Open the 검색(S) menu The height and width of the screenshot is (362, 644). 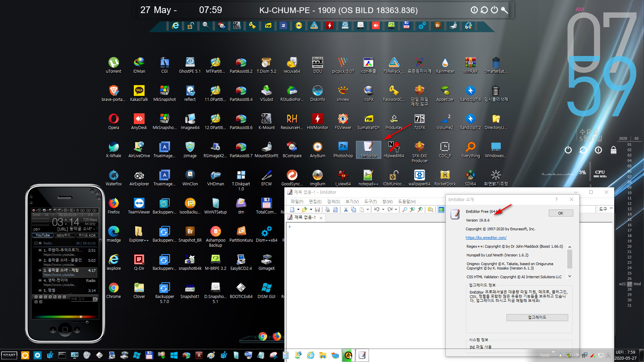point(333,201)
